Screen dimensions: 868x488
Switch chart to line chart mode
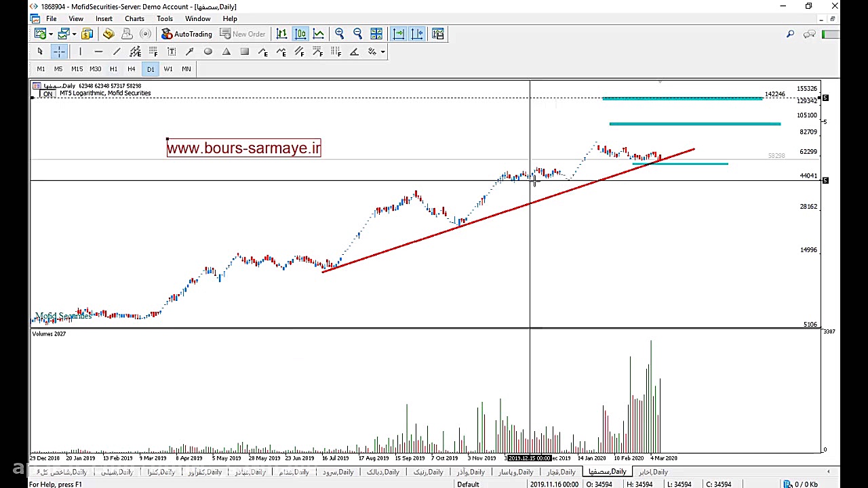tap(319, 34)
